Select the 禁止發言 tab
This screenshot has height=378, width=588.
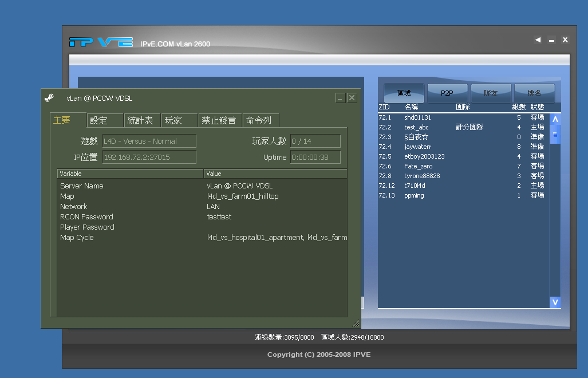(x=218, y=120)
